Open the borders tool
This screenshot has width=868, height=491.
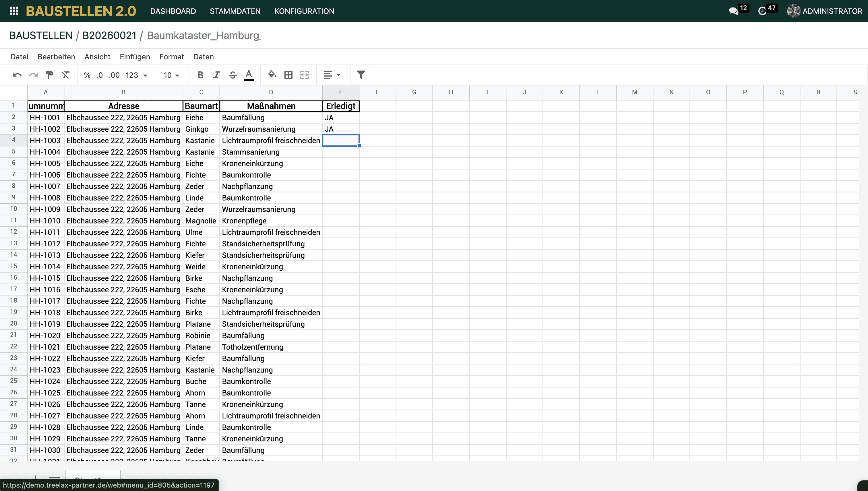point(288,75)
